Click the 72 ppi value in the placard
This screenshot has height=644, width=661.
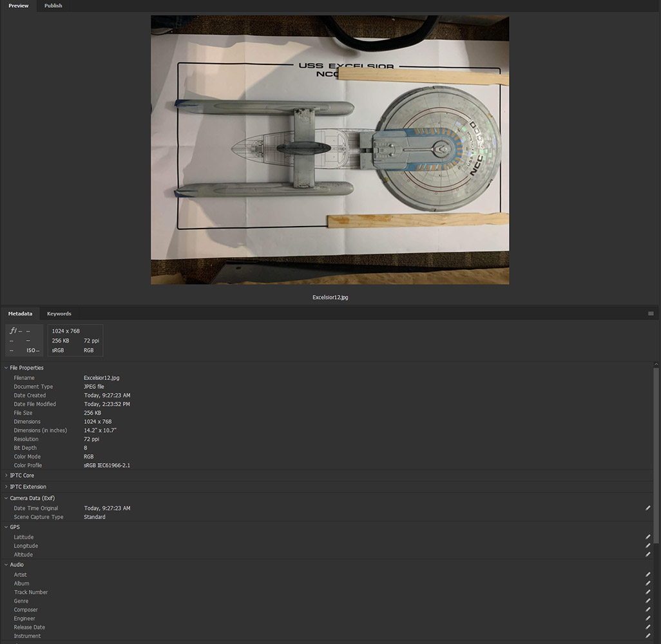pyautogui.click(x=91, y=341)
